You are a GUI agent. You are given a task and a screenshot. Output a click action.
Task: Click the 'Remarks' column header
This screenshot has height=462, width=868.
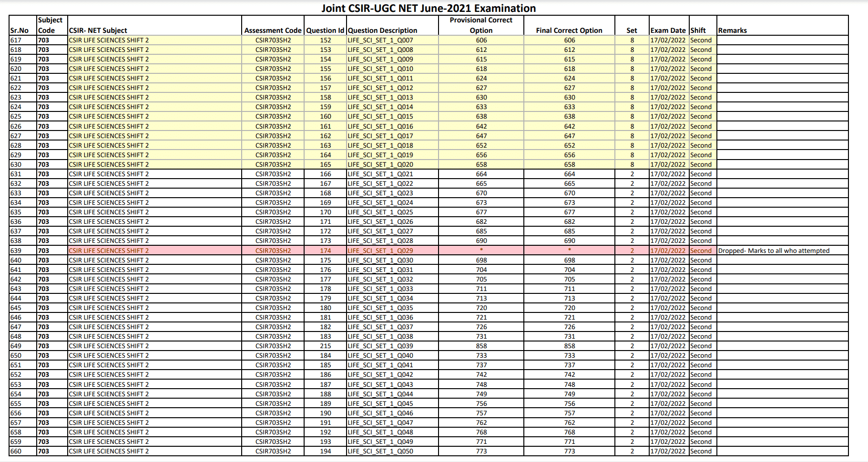(732, 30)
